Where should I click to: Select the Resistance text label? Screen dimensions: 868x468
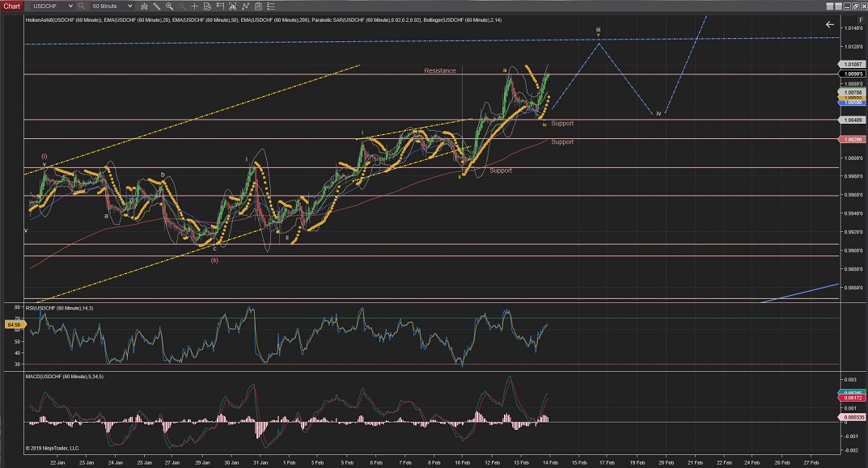[440, 71]
